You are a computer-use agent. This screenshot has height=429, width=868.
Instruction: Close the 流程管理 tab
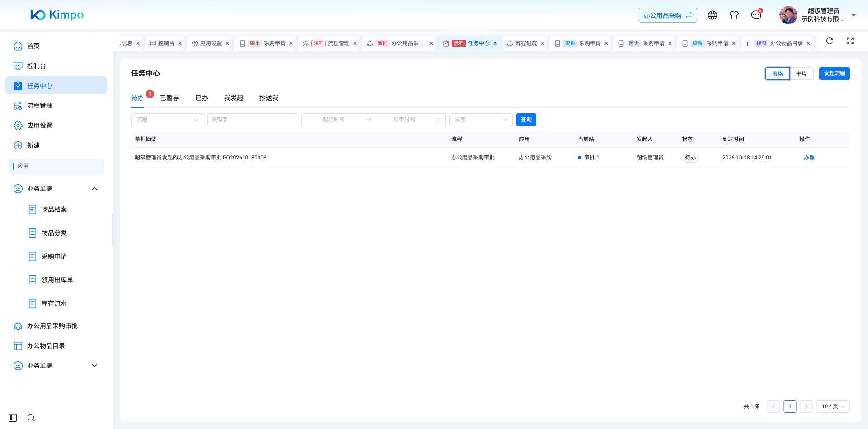[x=355, y=43]
